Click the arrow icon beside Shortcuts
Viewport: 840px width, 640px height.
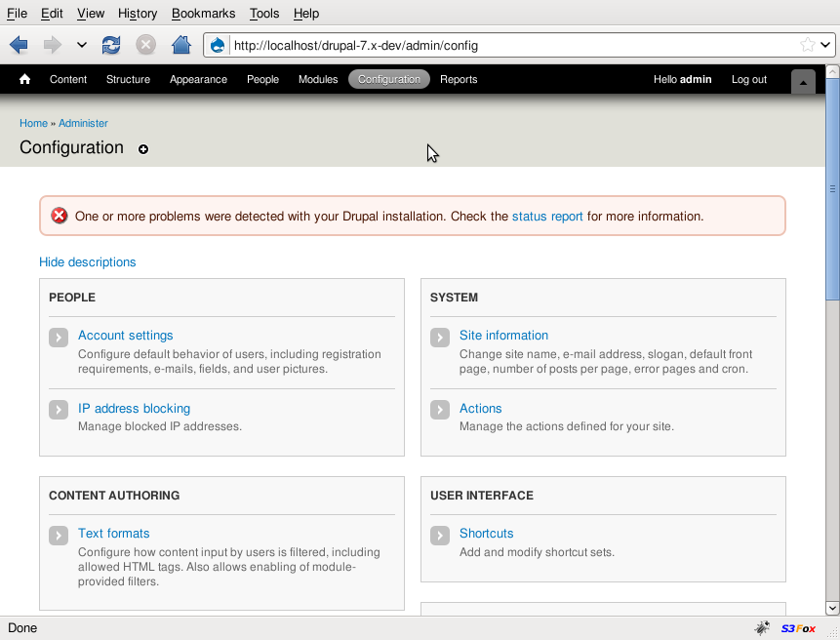tap(440, 535)
